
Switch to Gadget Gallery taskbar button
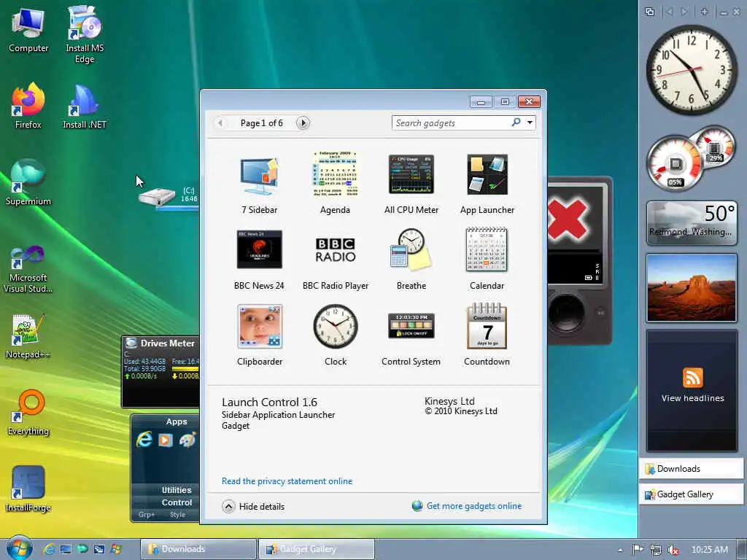coord(317,549)
